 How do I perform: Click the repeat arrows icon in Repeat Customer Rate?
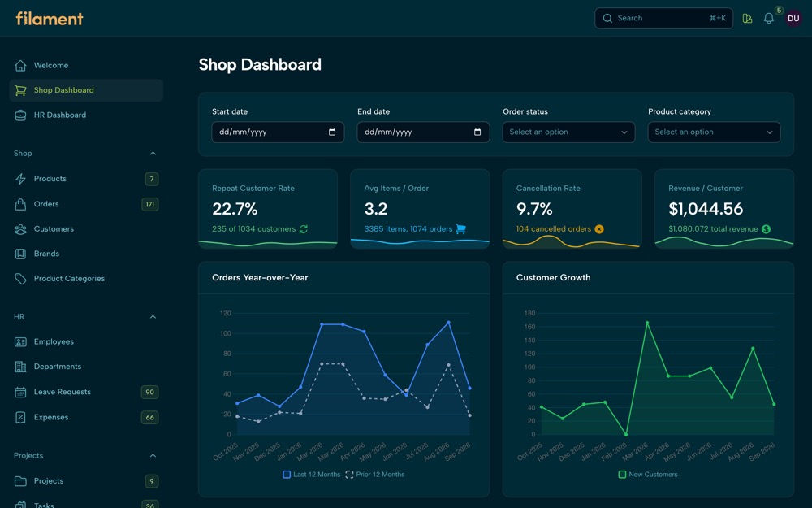click(x=304, y=229)
